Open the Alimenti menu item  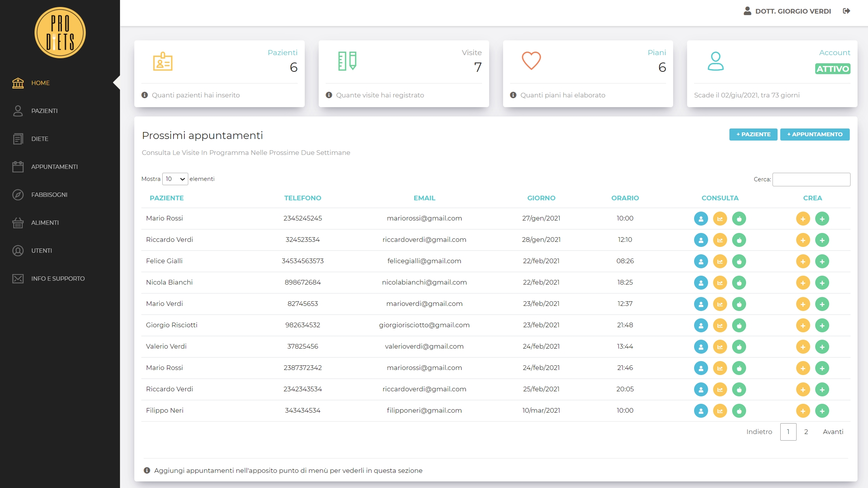click(45, 222)
